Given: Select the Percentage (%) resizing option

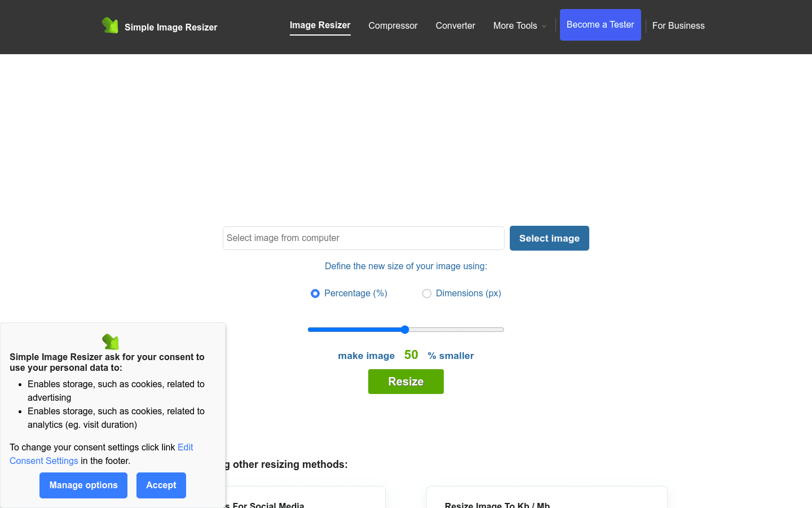Looking at the screenshot, I should coord(315,294).
